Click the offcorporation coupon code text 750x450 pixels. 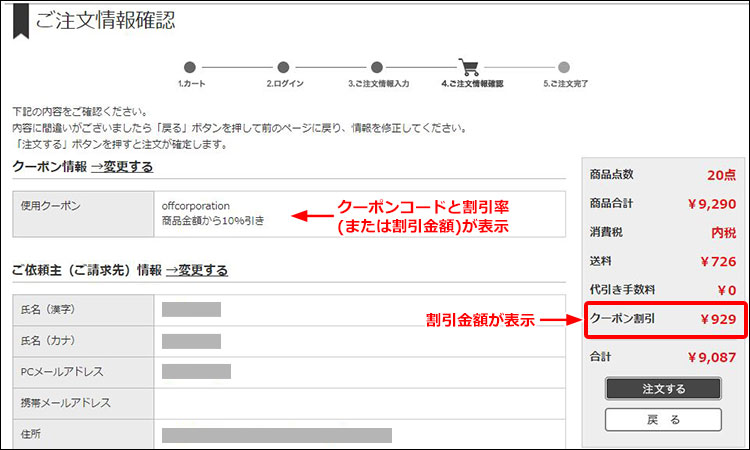click(x=199, y=206)
